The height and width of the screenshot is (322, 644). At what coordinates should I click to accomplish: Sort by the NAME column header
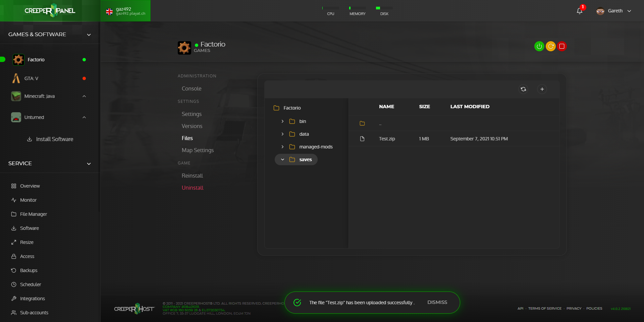click(386, 107)
